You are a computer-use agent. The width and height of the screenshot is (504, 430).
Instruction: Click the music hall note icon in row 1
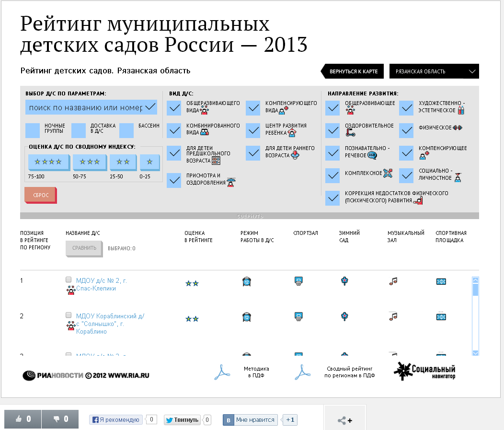393,281
